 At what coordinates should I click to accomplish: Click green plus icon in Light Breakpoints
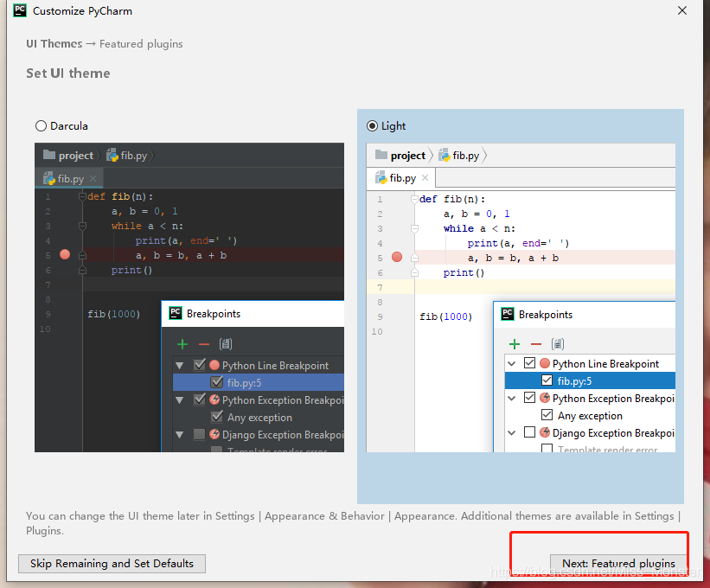tap(515, 344)
